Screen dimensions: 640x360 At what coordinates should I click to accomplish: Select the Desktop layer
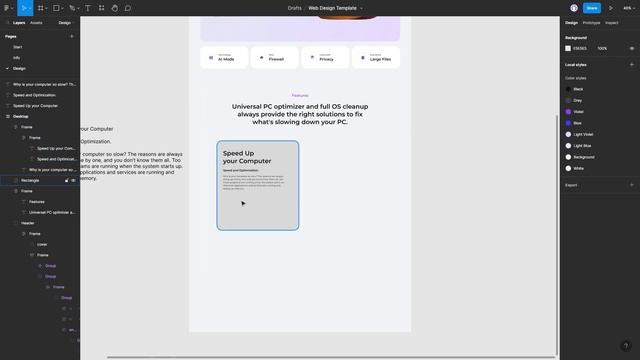coord(20,116)
